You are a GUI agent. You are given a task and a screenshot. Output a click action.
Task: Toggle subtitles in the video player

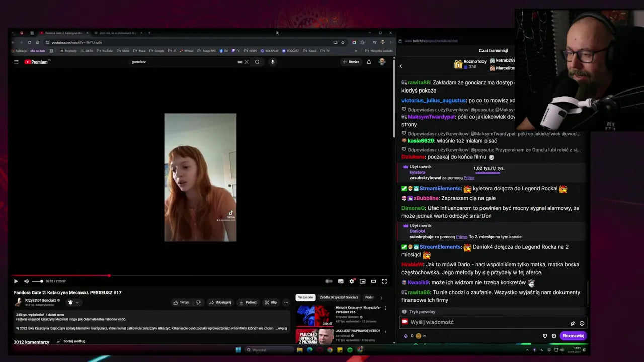click(x=341, y=281)
